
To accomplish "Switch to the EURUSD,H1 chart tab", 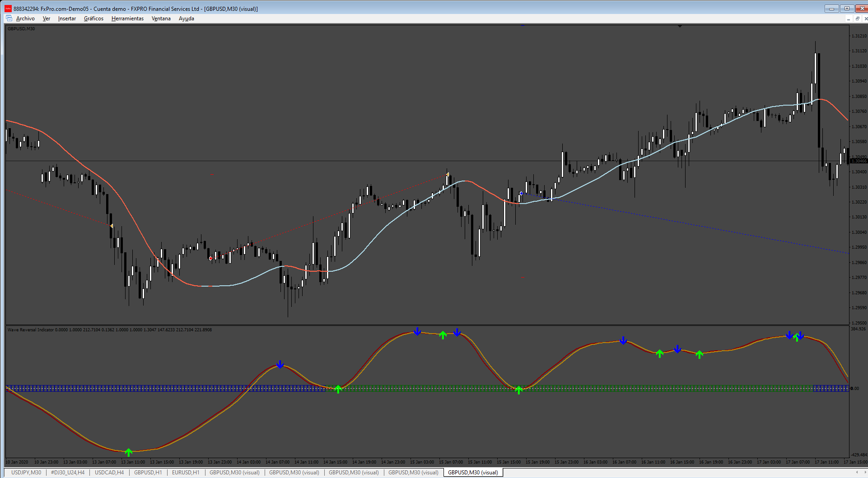I will [185, 473].
